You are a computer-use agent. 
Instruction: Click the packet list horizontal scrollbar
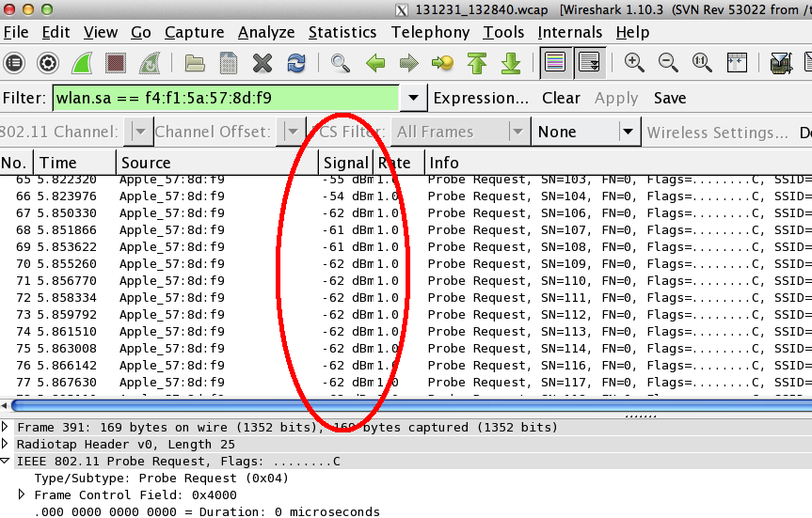[411, 405]
